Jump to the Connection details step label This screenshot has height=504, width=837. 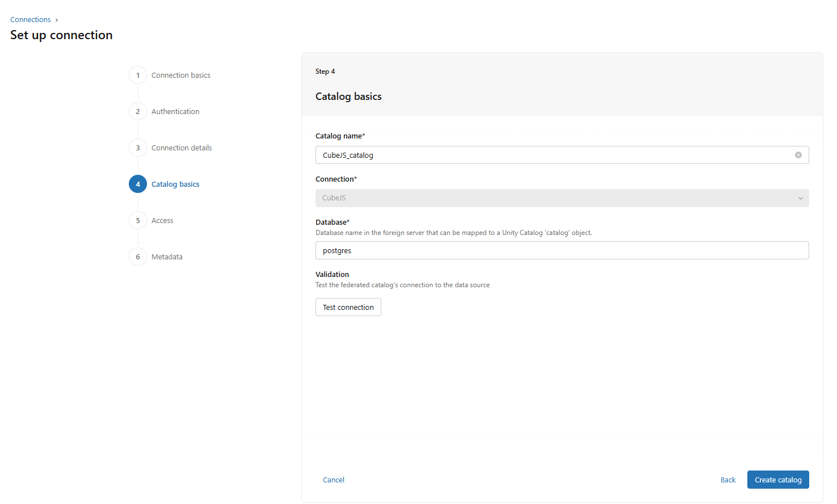tap(182, 148)
